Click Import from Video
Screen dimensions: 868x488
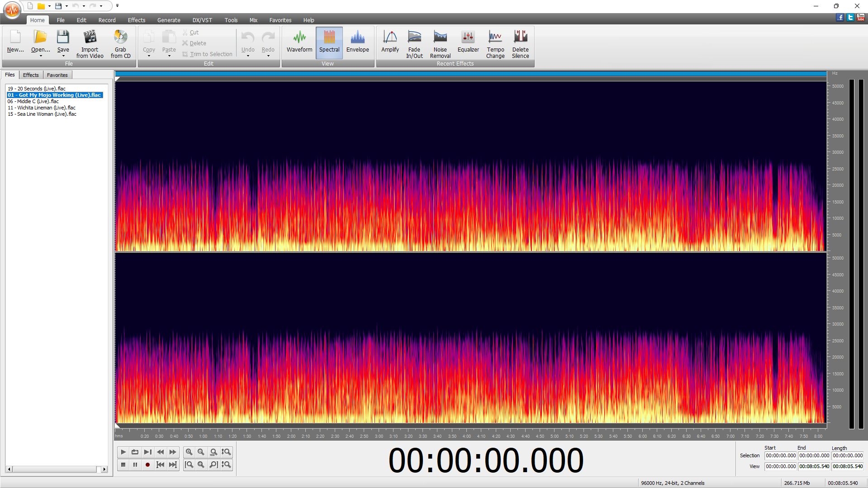coord(90,43)
